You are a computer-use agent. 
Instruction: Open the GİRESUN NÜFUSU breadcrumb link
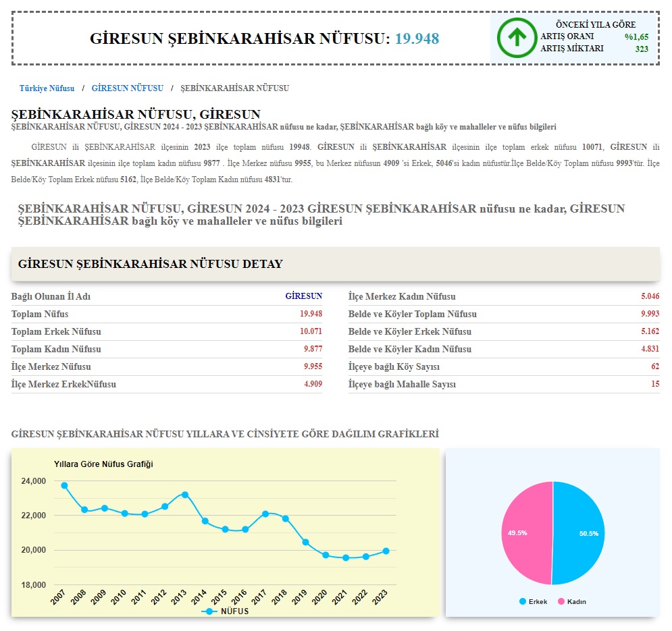click(x=127, y=88)
